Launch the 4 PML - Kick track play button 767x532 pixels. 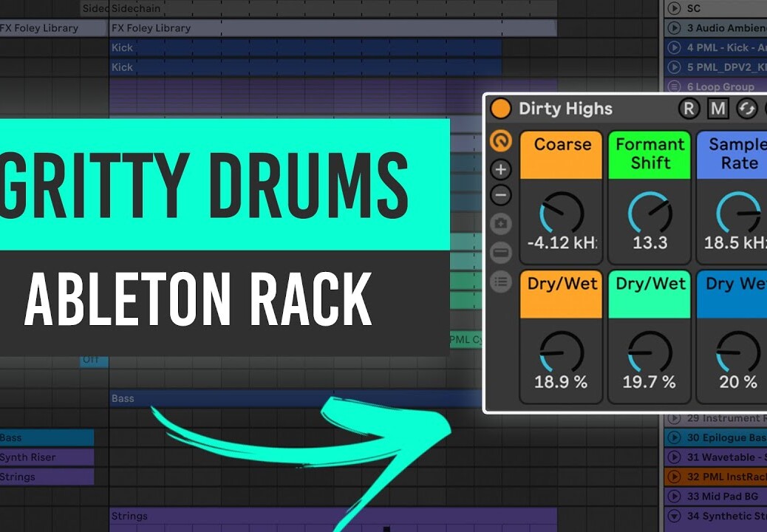(x=674, y=47)
